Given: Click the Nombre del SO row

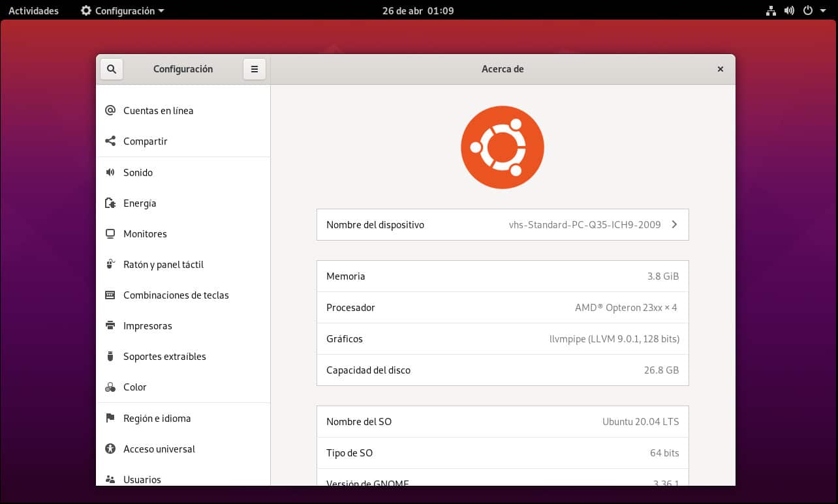Looking at the screenshot, I should coord(502,422).
